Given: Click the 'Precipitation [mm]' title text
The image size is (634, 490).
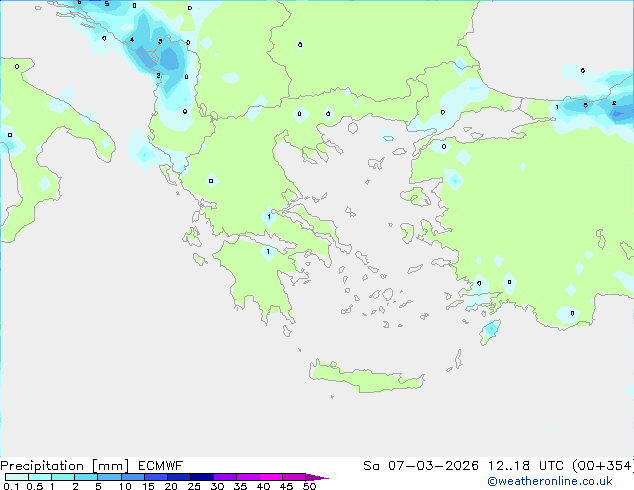Looking at the screenshot, I should (x=64, y=466).
